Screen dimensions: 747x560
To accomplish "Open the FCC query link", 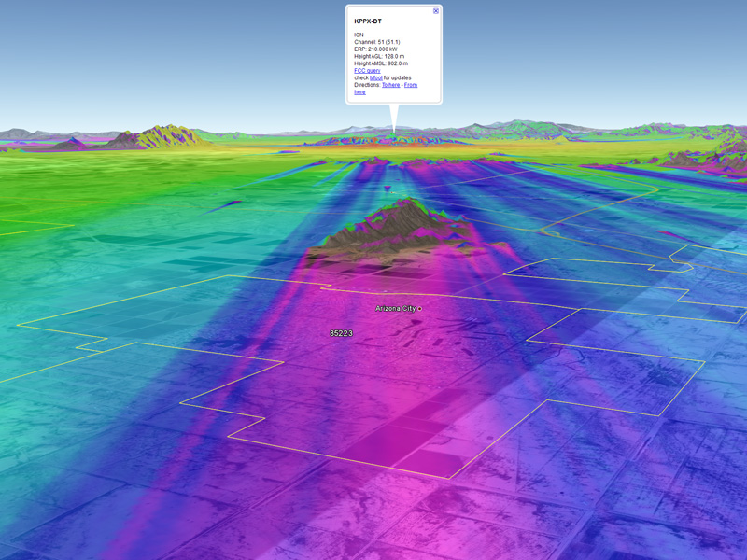I will [367, 71].
